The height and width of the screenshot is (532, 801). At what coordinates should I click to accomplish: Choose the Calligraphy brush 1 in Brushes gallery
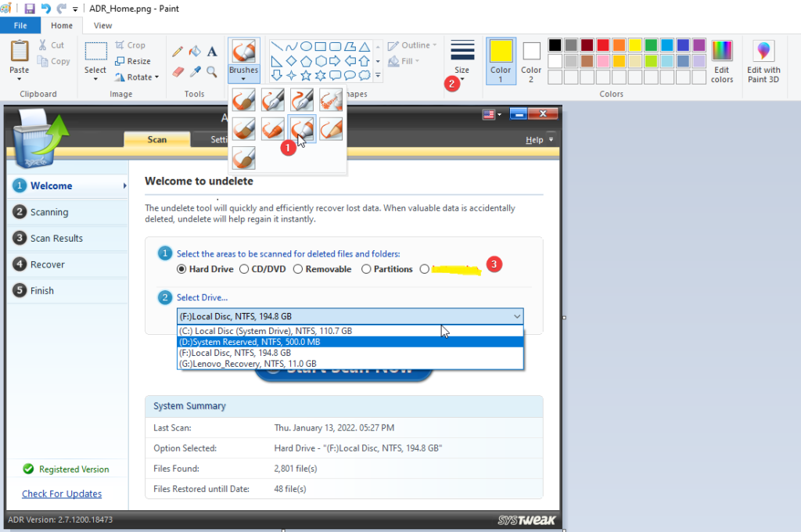click(273, 99)
